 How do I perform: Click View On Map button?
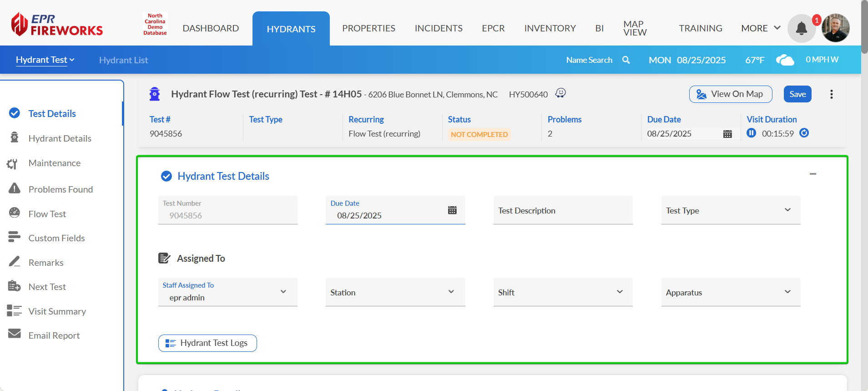pos(730,94)
